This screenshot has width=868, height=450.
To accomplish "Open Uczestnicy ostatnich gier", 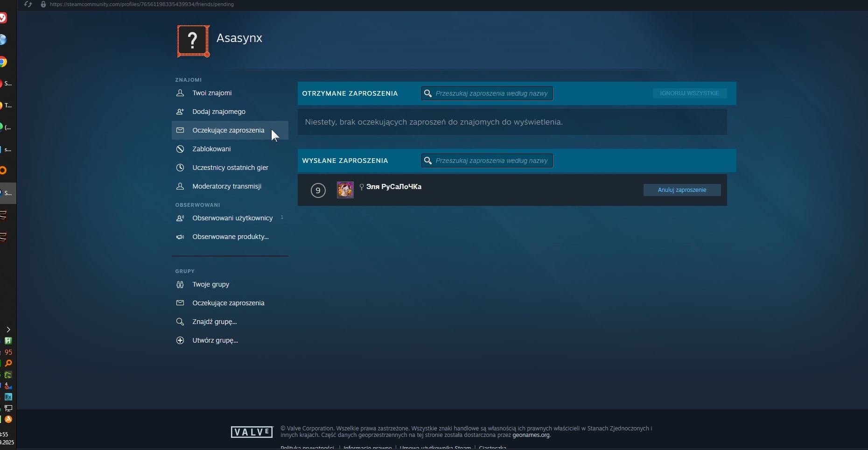I will 230,168.
